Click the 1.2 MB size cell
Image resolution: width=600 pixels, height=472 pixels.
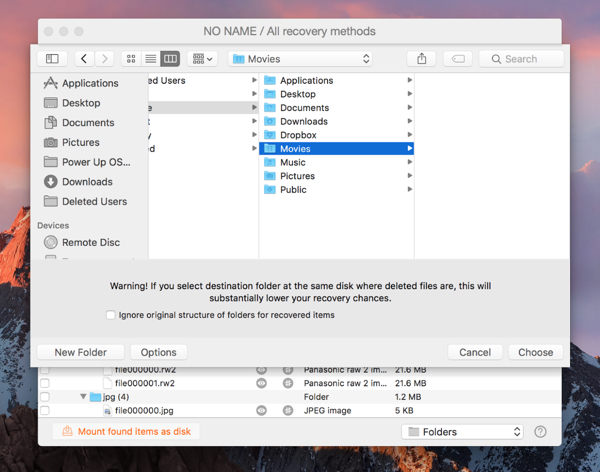click(x=408, y=397)
